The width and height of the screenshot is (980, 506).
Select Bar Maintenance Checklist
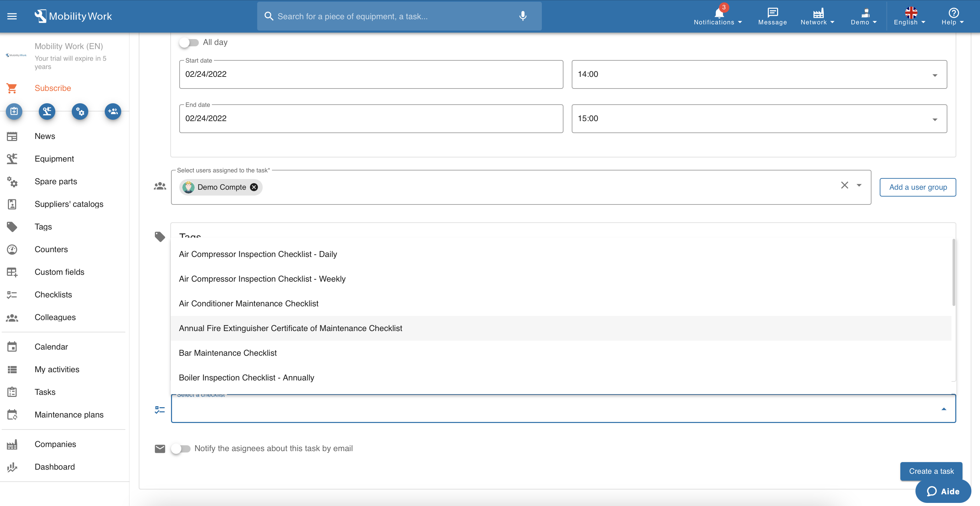pyautogui.click(x=561, y=353)
